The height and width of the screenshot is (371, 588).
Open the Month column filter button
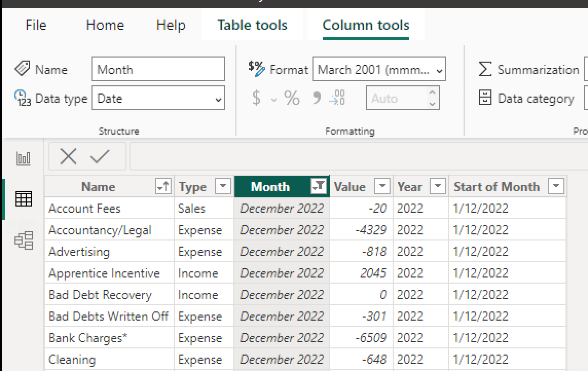tap(318, 186)
